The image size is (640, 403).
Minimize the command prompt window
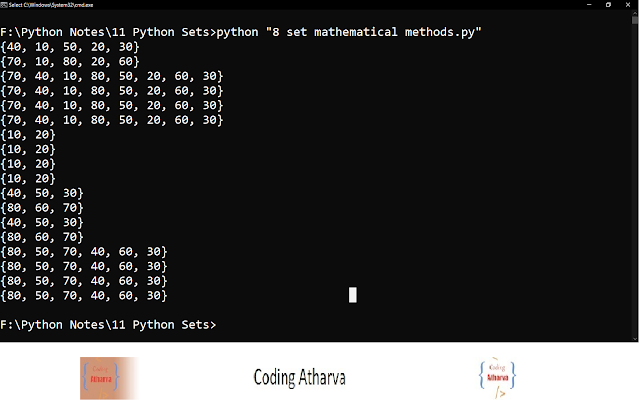point(589,4)
